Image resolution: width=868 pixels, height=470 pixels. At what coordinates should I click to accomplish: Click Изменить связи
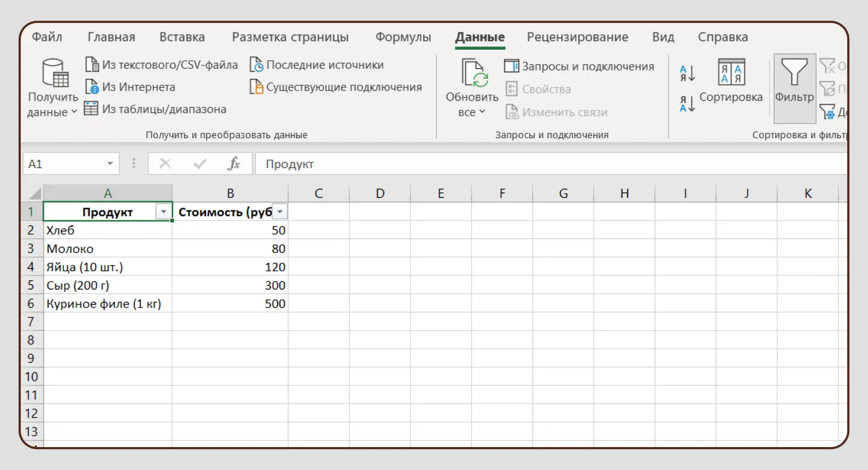pyautogui.click(x=556, y=112)
